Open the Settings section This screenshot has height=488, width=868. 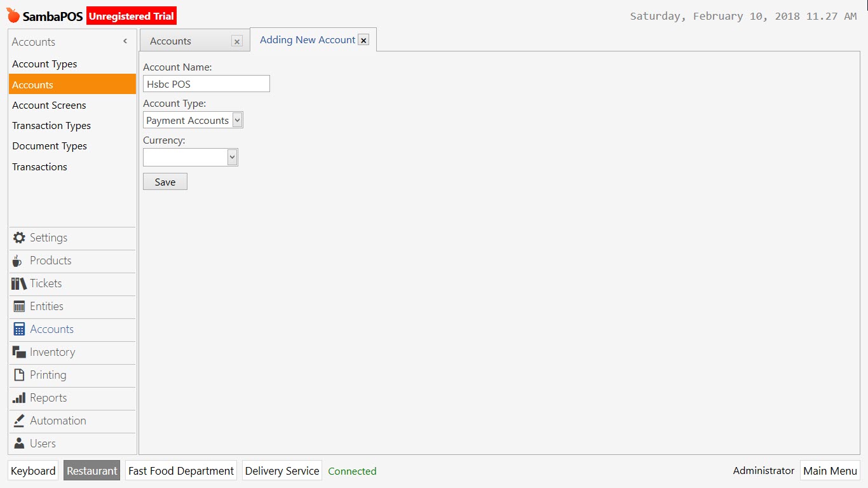pos(72,238)
